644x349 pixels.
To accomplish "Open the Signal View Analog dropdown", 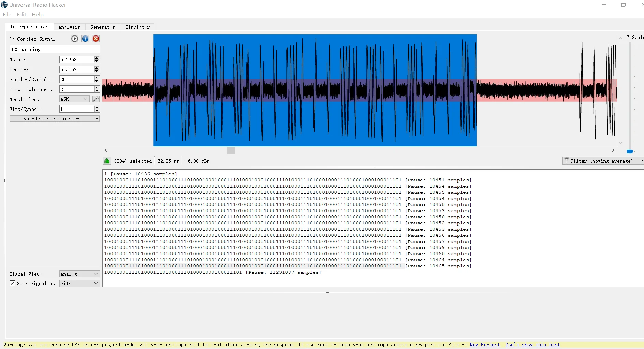I will point(79,274).
